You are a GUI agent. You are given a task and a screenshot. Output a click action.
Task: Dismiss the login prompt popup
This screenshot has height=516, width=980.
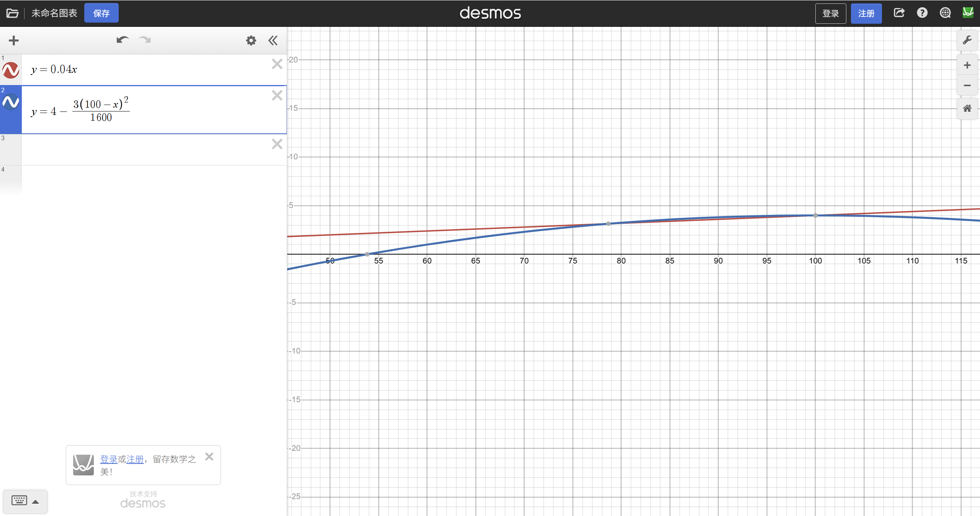coord(209,457)
